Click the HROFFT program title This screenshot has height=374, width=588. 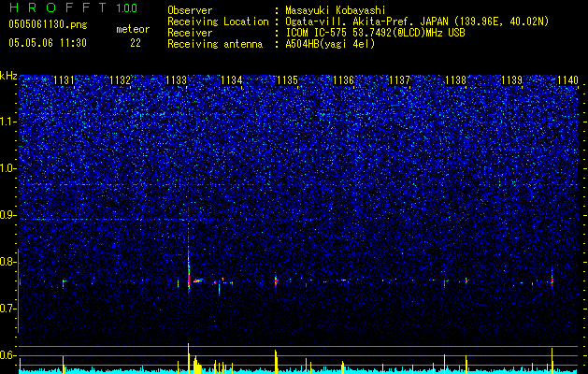click(x=58, y=7)
